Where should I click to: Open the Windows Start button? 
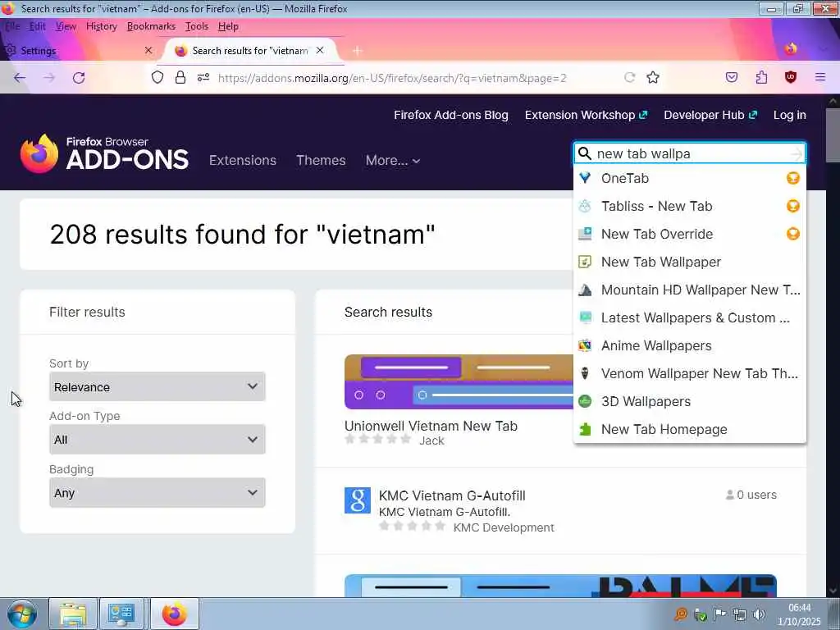pyautogui.click(x=21, y=614)
